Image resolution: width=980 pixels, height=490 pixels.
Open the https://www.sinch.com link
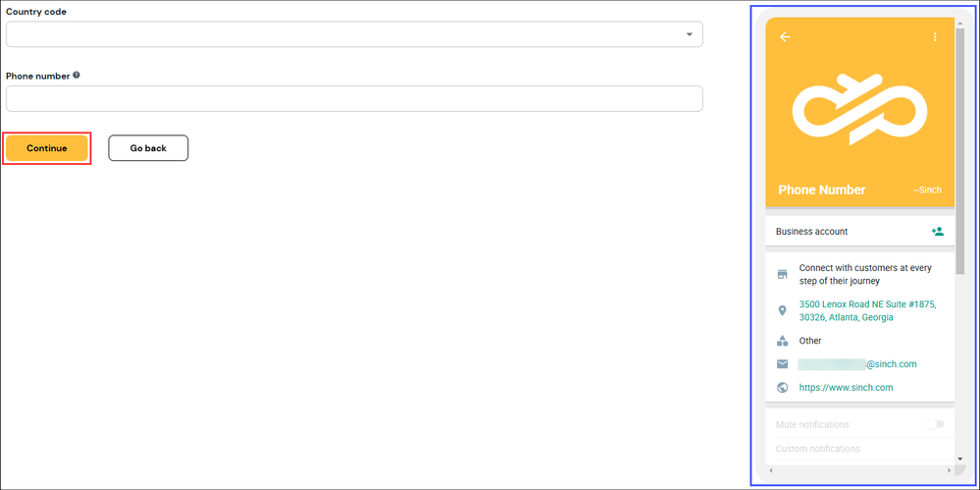pyautogui.click(x=846, y=387)
